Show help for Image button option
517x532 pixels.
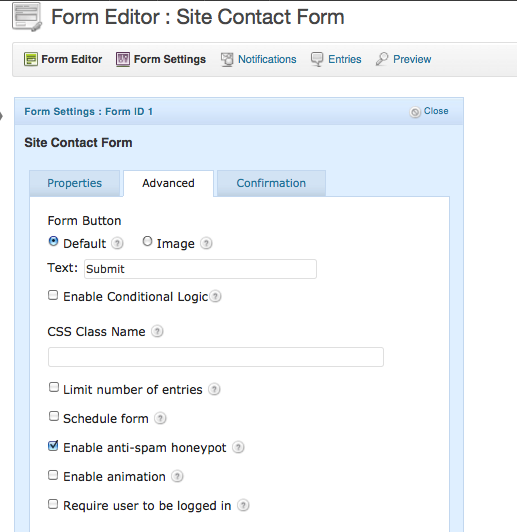[206, 243]
